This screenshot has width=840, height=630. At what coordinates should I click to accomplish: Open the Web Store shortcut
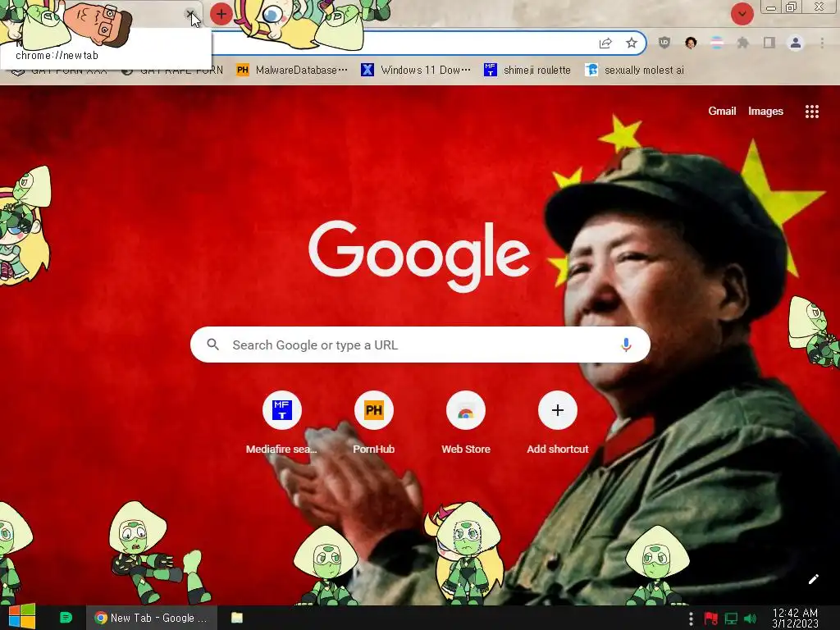click(x=466, y=423)
